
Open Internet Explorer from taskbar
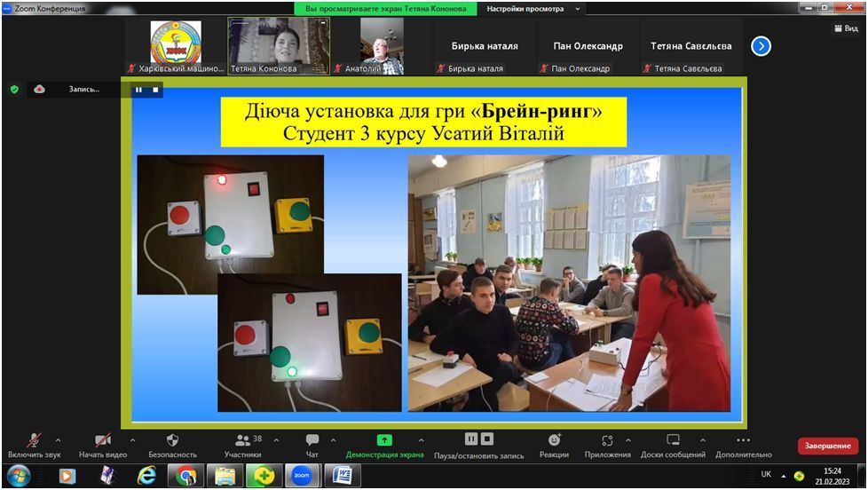[x=146, y=476]
